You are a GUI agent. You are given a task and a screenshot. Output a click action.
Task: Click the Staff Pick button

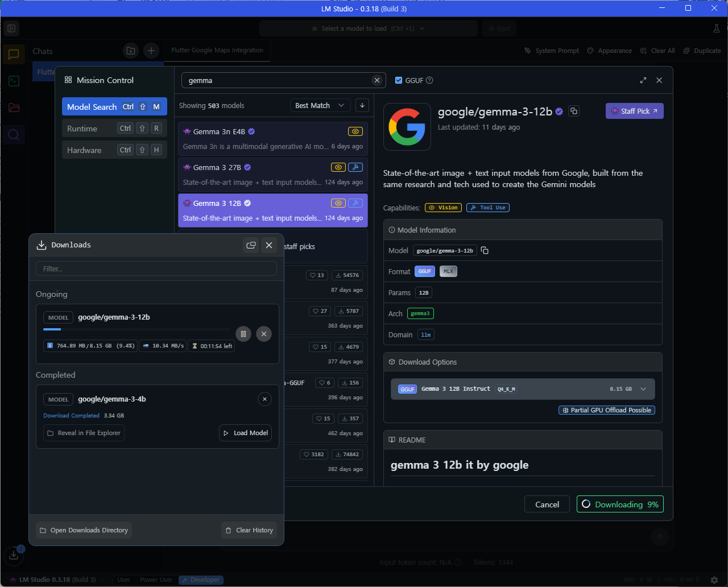point(635,111)
